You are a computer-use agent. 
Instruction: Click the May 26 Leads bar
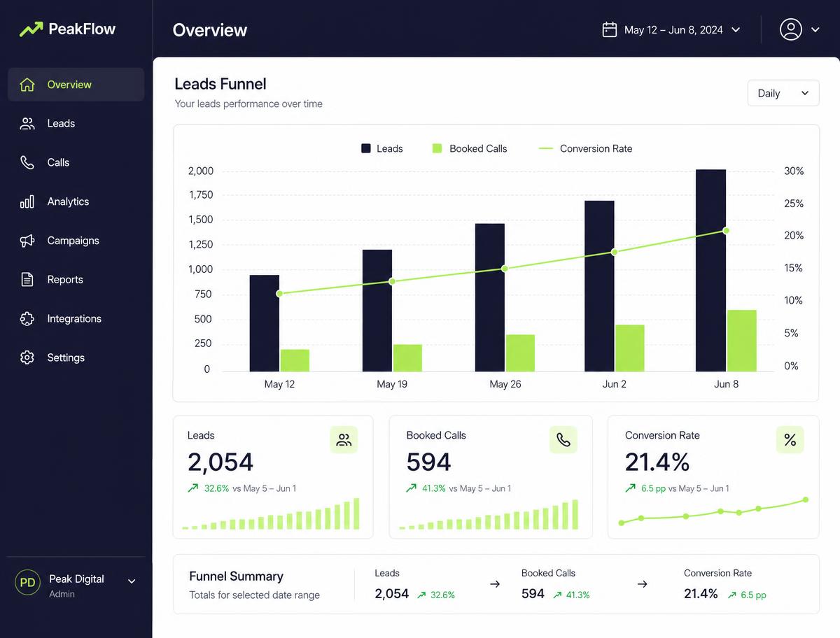[x=490, y=297]
